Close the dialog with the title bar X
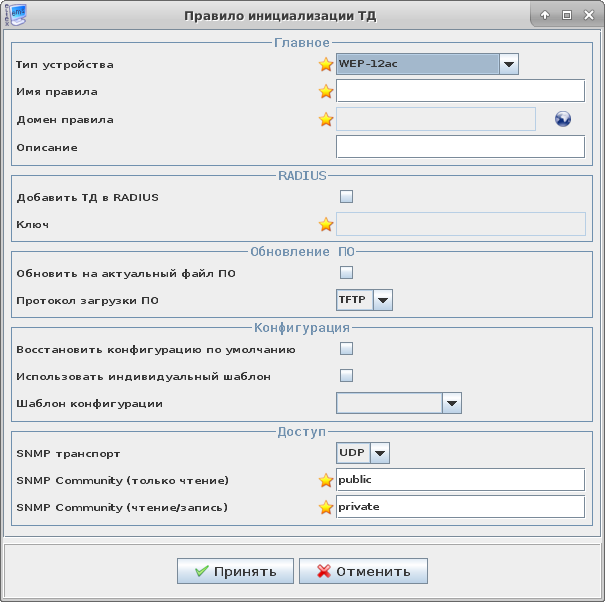Screen dimensions: 605x602 tap(588, 15)
